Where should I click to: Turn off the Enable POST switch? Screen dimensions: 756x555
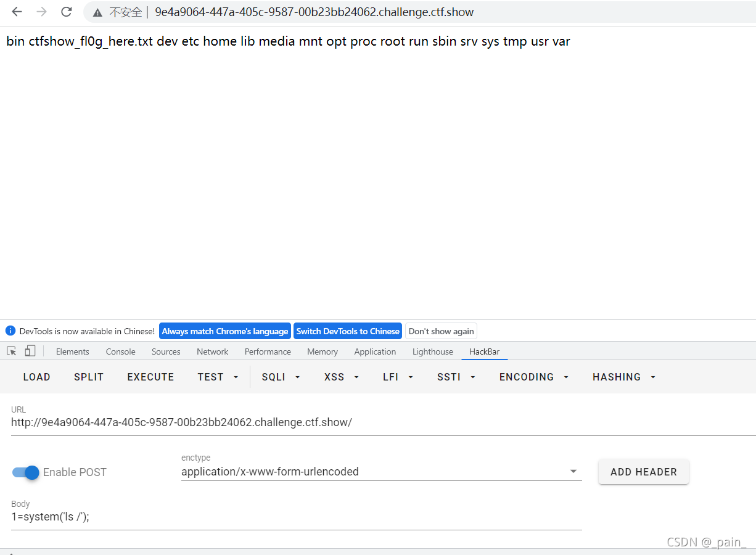pyautogui.click(x=26, y=472)
